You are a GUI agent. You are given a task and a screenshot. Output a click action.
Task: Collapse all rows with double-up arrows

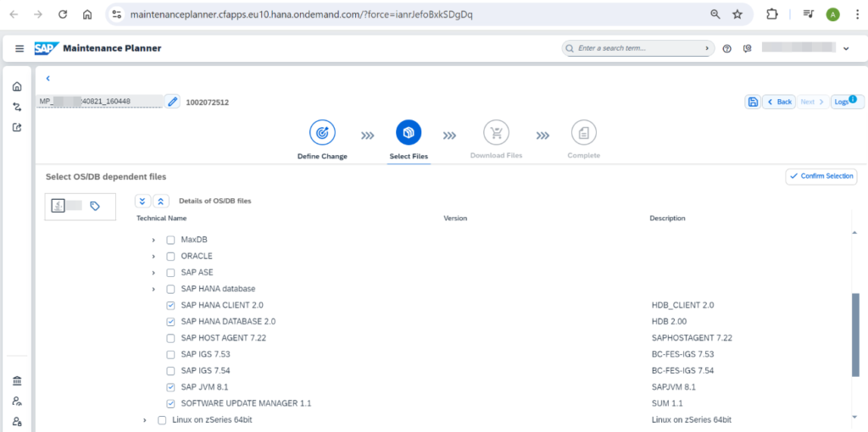click(x=161, y=201)
